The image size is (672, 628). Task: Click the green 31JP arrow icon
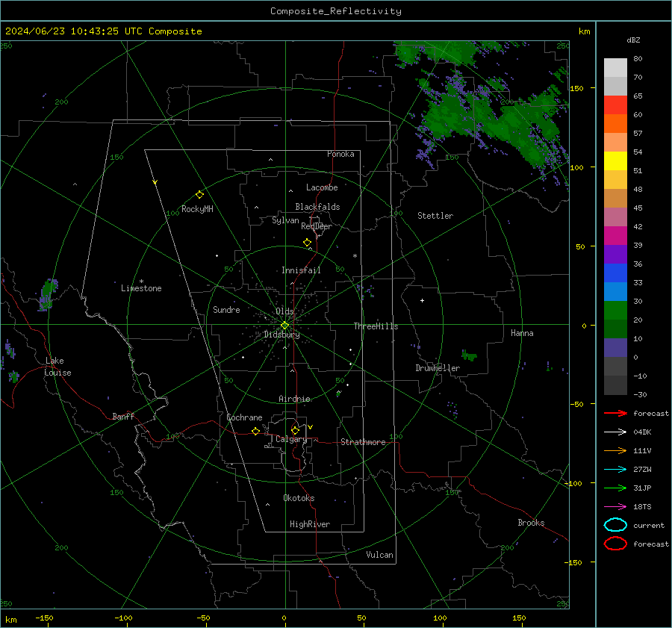615,488
